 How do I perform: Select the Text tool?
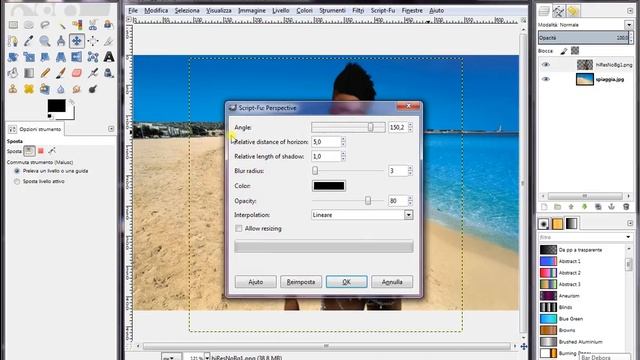click(x=109, y=57)
